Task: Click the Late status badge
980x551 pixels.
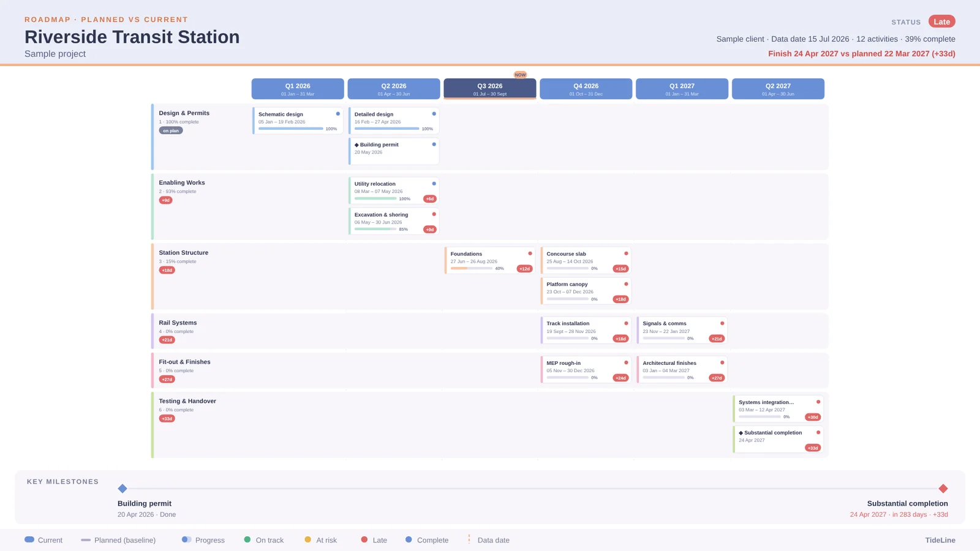Action: pyautogui.click(x=941, y=21)
